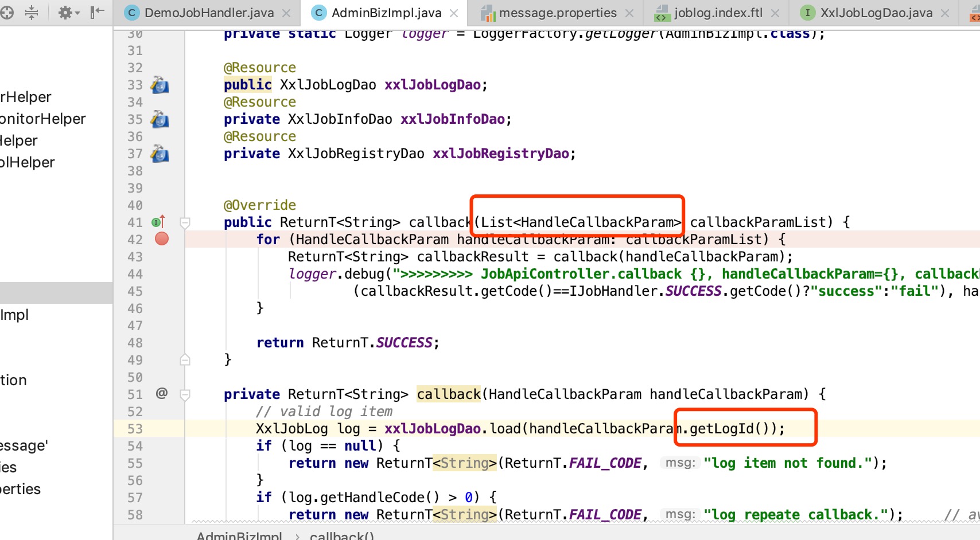Image resolution: width=980 pixels, height=540 pixels.
Task: Click the FreeMarker file icon on joblog.index.ftl tab
Action: tap(661, 12)
